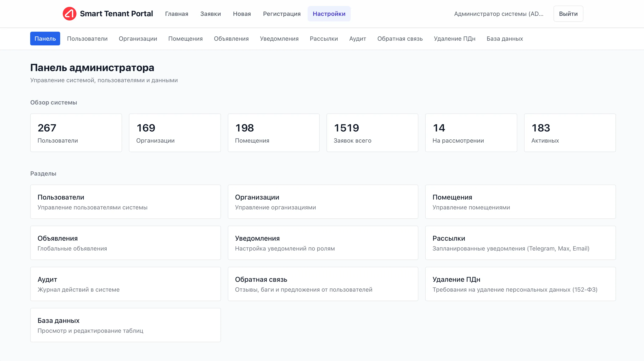
Task: Click the Smart Tenant Portal title text
Action: (x=116, y=13)
